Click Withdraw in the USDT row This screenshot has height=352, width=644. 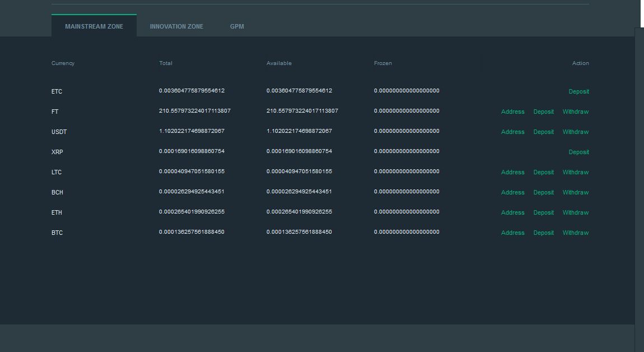(x=576, y=132)
